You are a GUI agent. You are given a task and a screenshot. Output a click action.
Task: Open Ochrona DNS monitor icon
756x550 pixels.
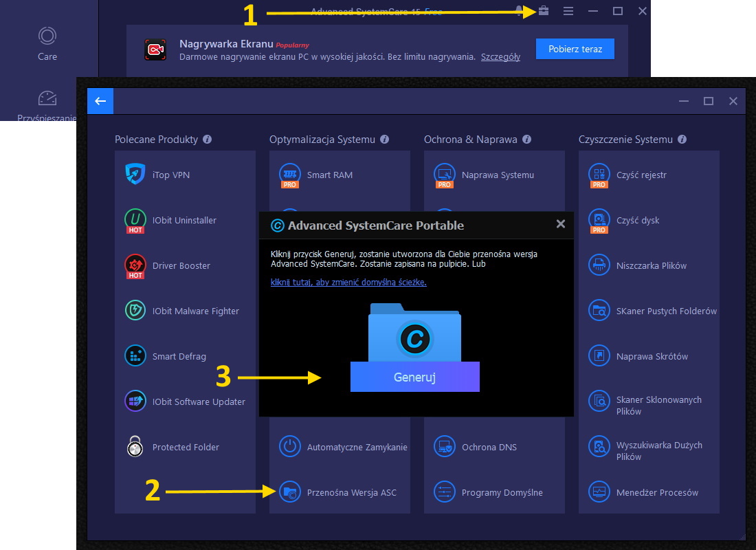pyautogui.click(x=445, y=446)
